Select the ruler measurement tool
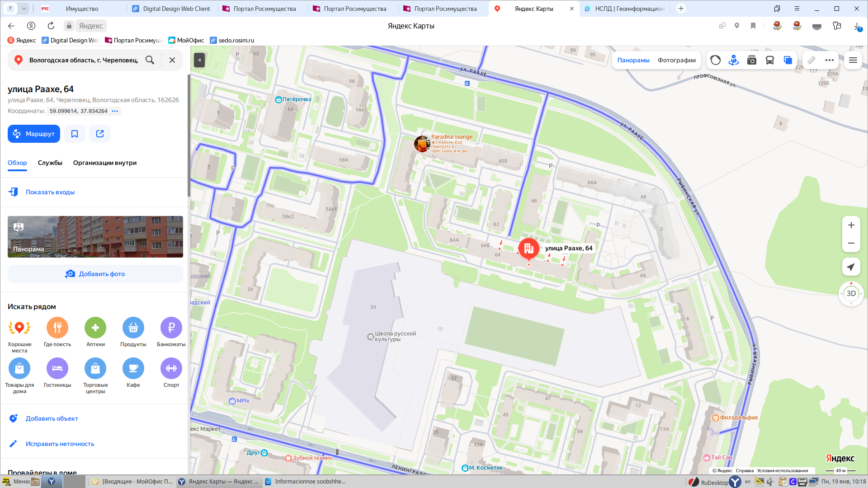The width and height of the screenshot is (868, 488). pos(811,60)
